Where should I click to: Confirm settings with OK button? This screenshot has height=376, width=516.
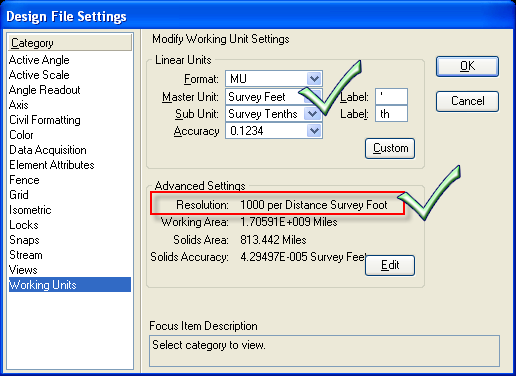467,66
